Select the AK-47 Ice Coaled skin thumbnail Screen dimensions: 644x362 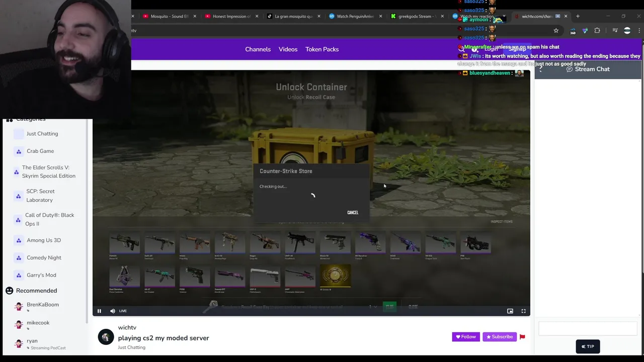coord(160,279)
